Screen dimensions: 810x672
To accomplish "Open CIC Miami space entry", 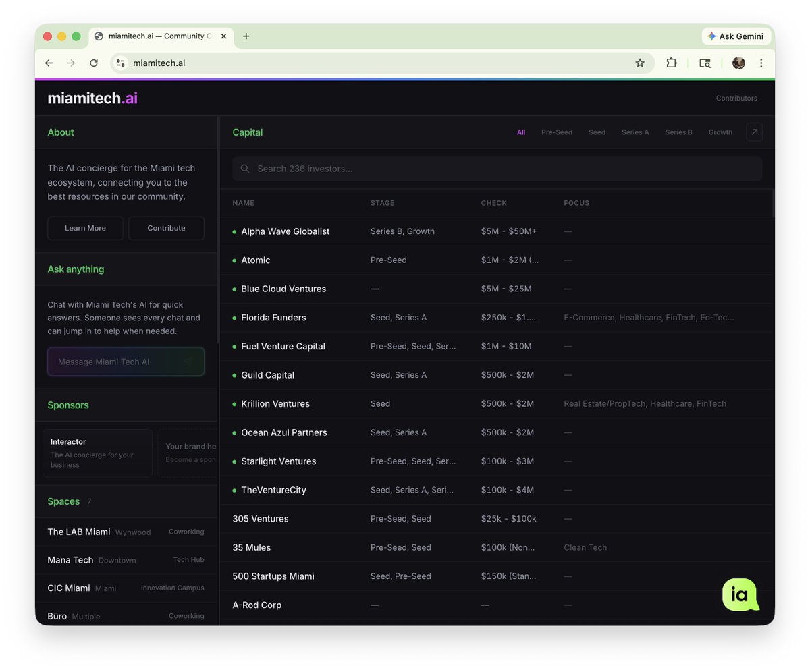I will point(126,588).
